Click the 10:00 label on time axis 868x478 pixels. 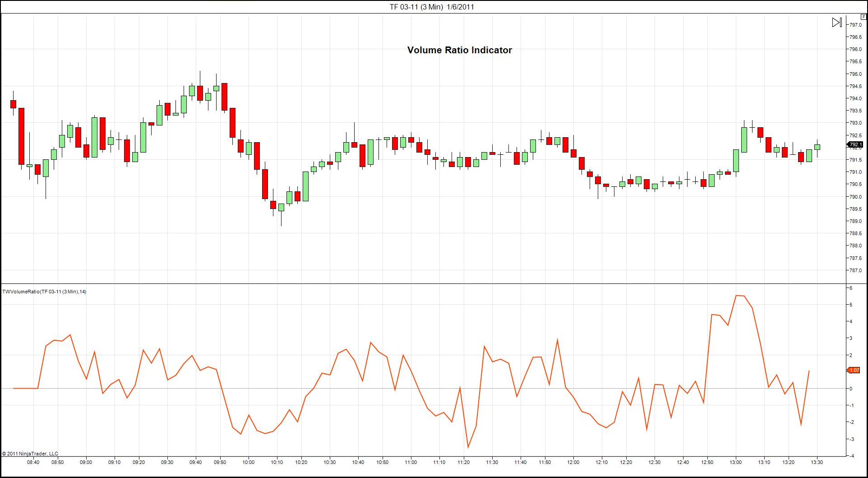[x=248, y=462]
